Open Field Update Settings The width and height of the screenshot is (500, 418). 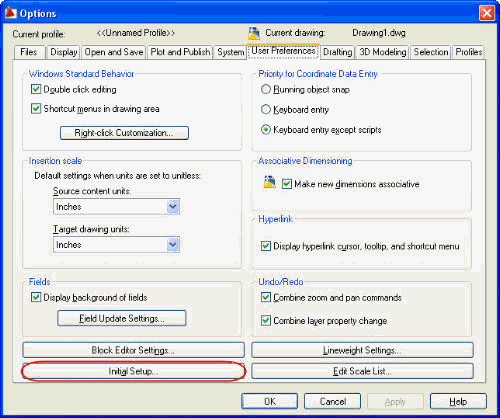pos(122,318)
